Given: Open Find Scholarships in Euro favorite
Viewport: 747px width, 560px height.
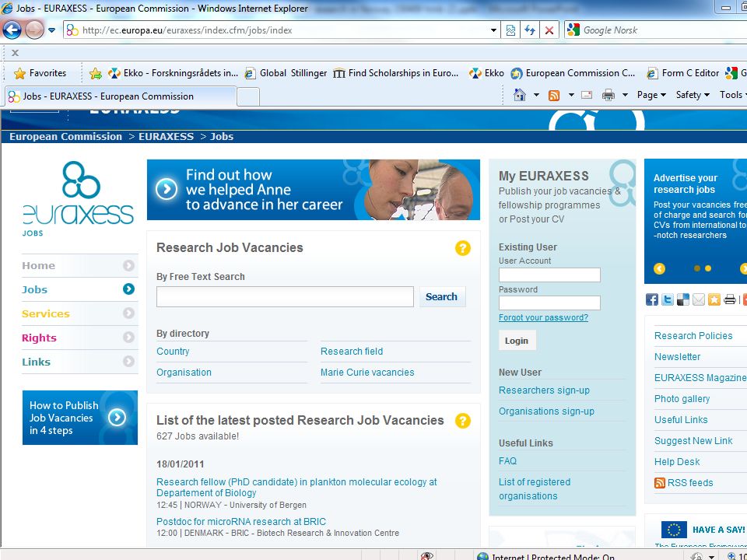Looking at the screenshot, I should [396, 73].
